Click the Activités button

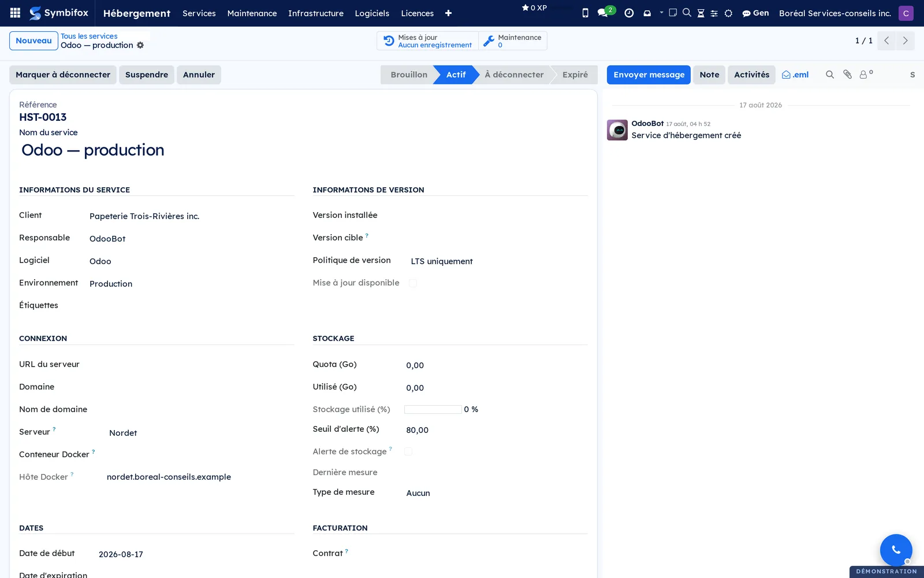(751, 75)
